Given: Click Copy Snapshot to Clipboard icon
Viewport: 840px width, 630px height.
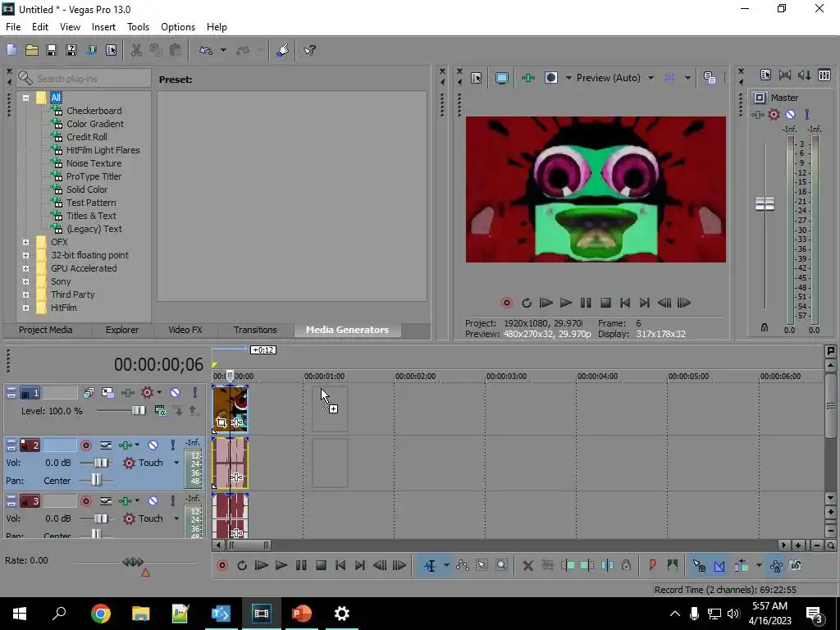Looking at the screenshot, I should (x=710, y=78).
